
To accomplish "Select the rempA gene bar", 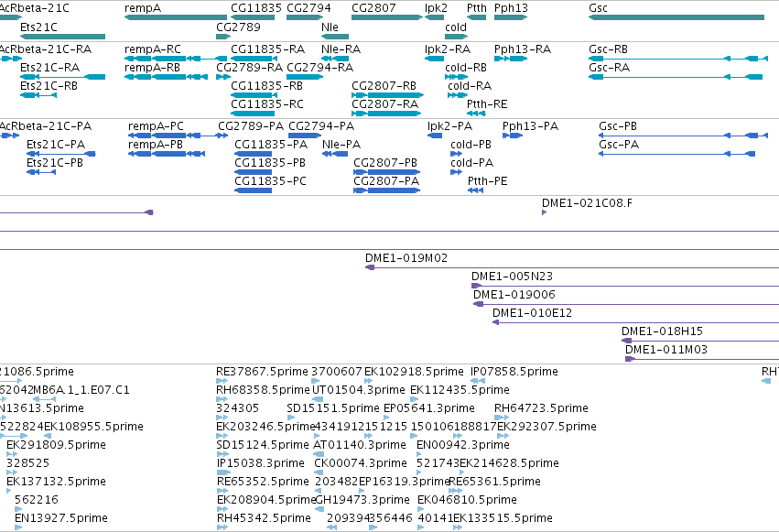I will click(176, 17).
